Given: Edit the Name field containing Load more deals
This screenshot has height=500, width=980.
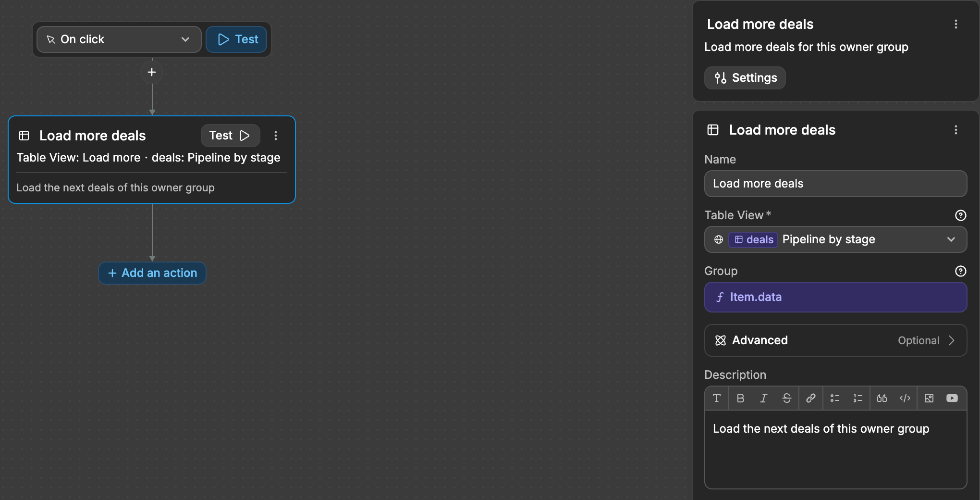Looking at the screenshot, I should 836,184.
